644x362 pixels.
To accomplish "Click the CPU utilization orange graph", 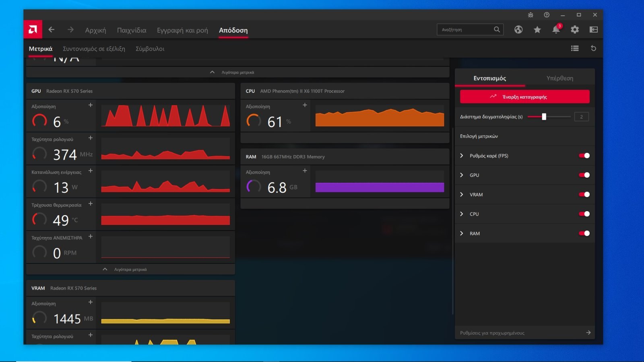I will click(x=380, y=116).
